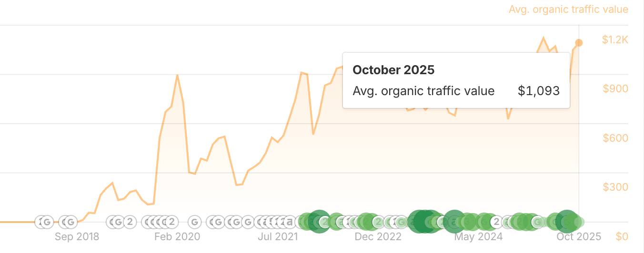Select the white "2" marker right of May 2024
Image resolution: width=644 pixels, height=253 pixels.
pyautogui.click(x=496, y=222)
